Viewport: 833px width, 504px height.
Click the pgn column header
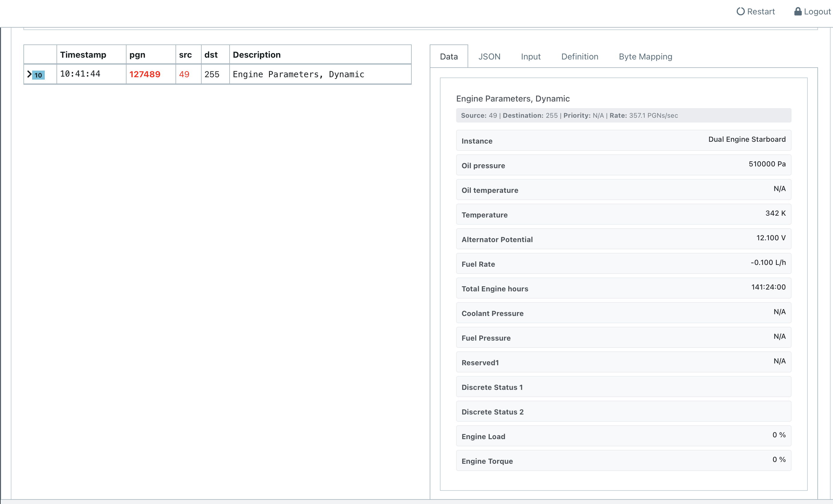pyautogui.click(x=137, y=55)
